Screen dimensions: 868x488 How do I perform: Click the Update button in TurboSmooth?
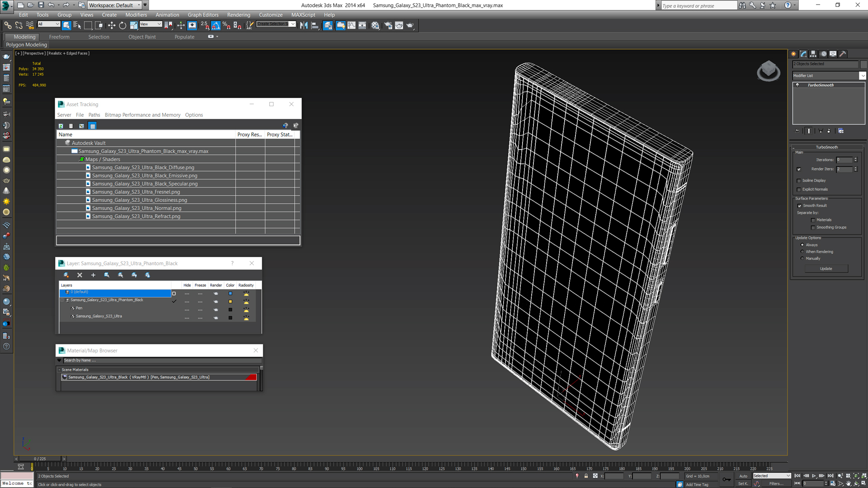826,268
